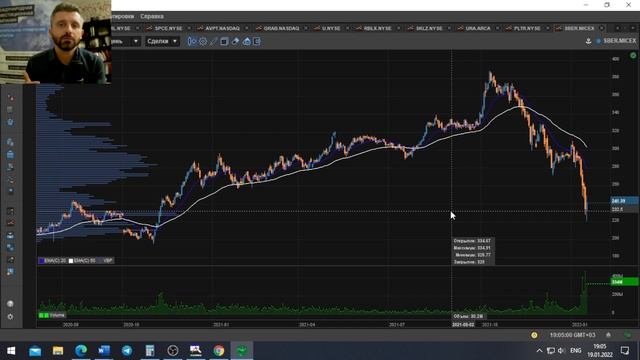
Task: Click the anchor icon beside SBER.MICEX label
Action: (x=588, y=41)
